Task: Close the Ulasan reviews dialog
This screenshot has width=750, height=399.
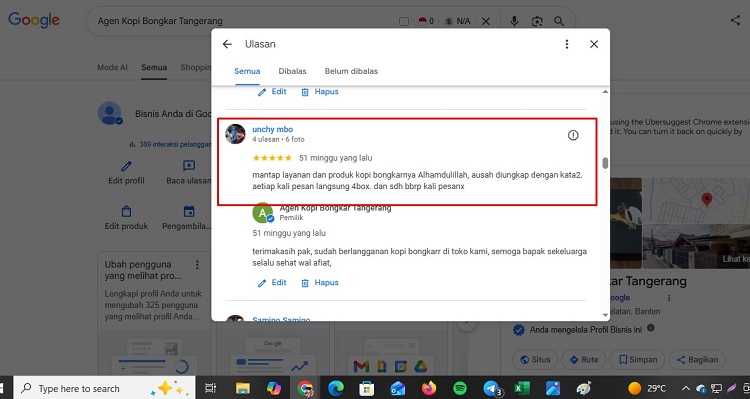Action: (594, 44)
